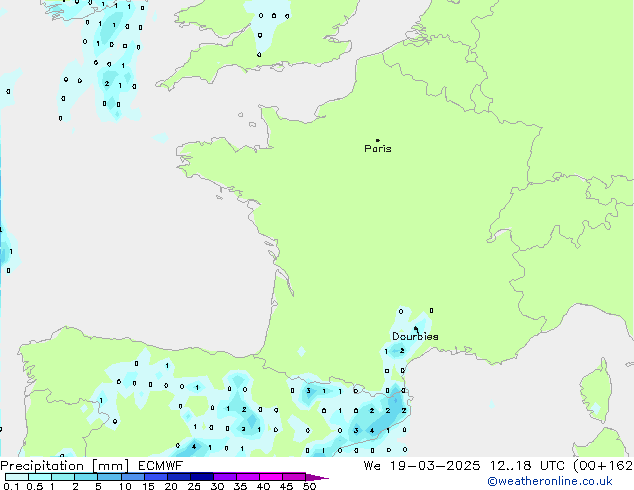
Task: Click the "35" legend scale label
Action: pos(240,486)
